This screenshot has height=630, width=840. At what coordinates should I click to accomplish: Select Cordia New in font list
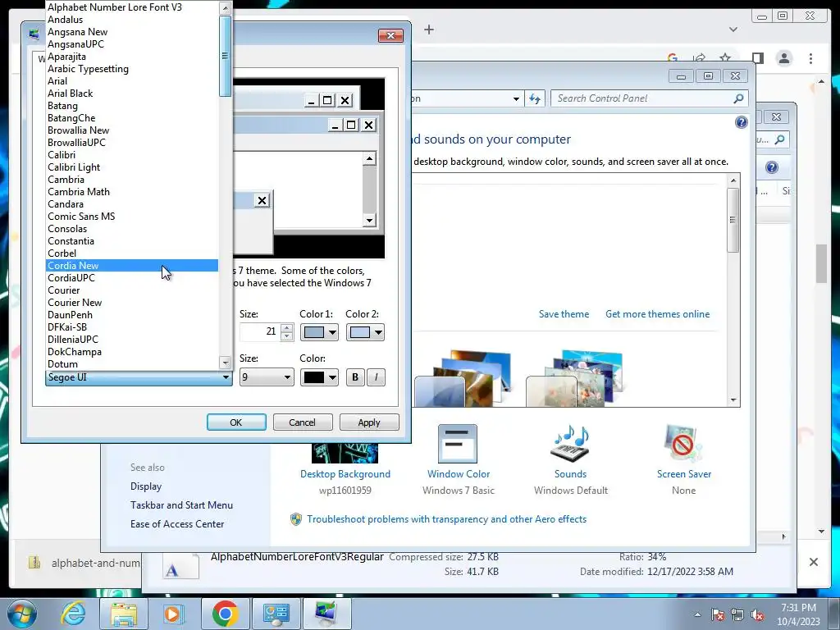[x=132, y=266]
